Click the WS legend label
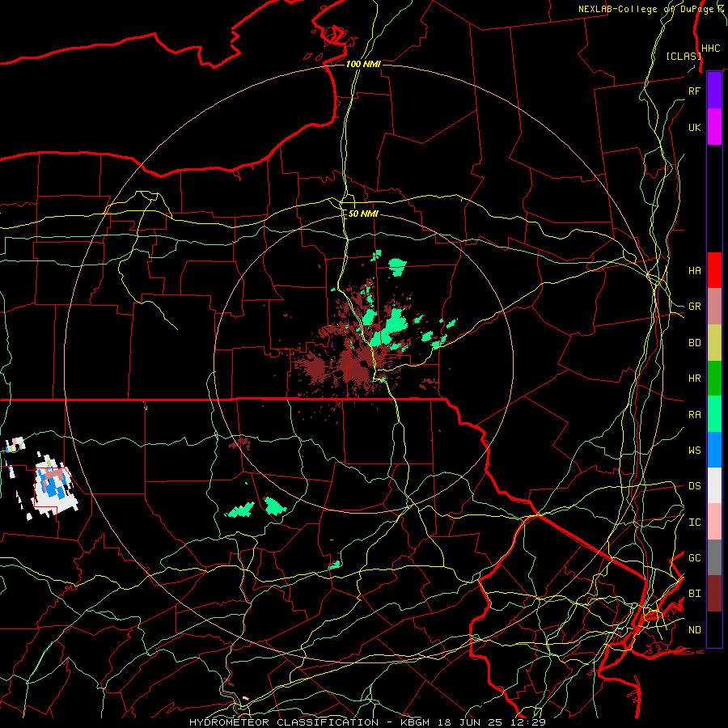The height and width of the screenshot is (728, 728). click(x=694, y=450)
